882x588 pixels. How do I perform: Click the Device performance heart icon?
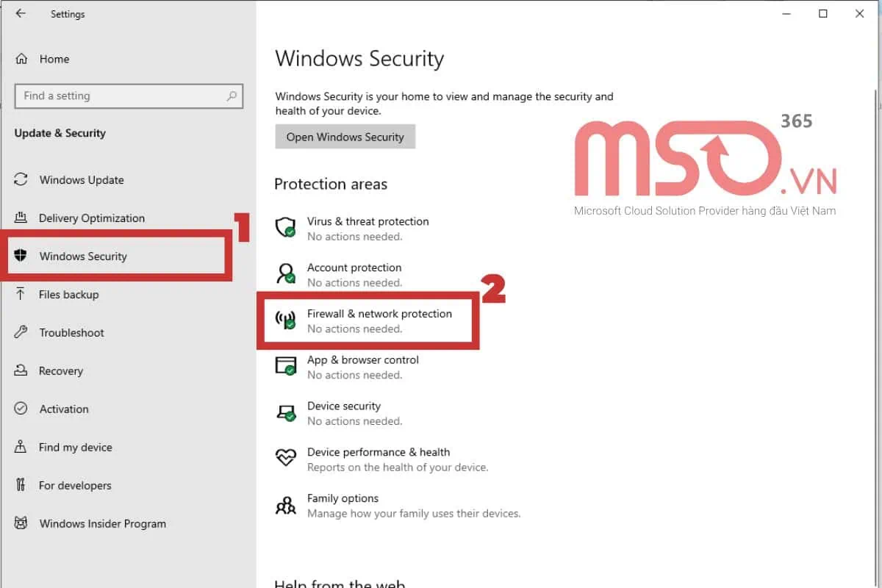285,458
